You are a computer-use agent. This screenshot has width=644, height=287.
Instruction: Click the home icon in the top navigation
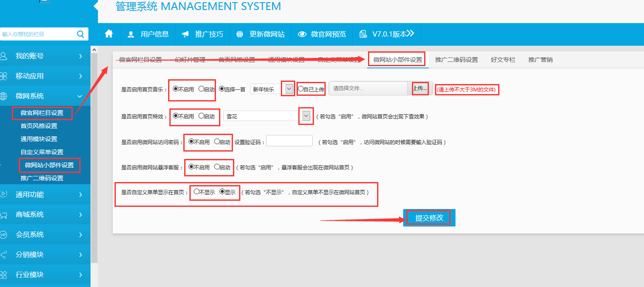pyautogui.click(x=109, y=34)
